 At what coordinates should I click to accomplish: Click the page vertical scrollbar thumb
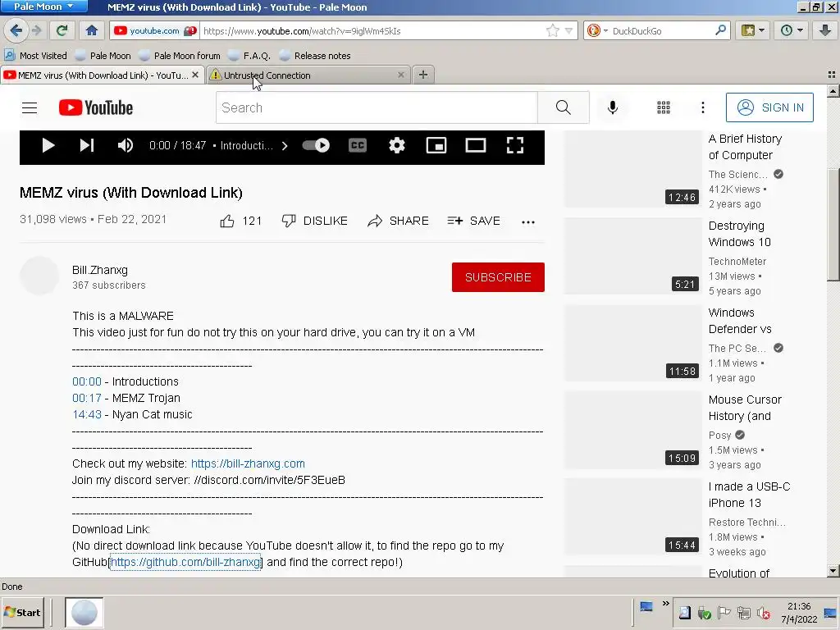click(x=833, y=224)
